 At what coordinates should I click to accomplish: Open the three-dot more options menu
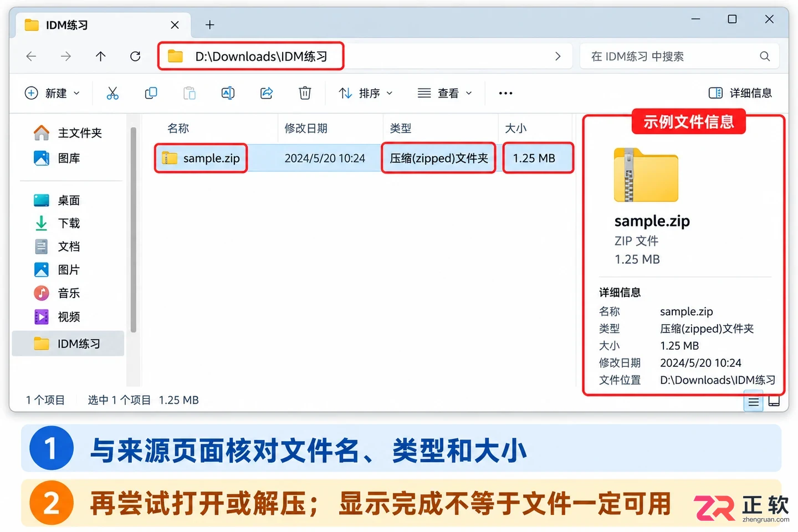coord(505,93)
